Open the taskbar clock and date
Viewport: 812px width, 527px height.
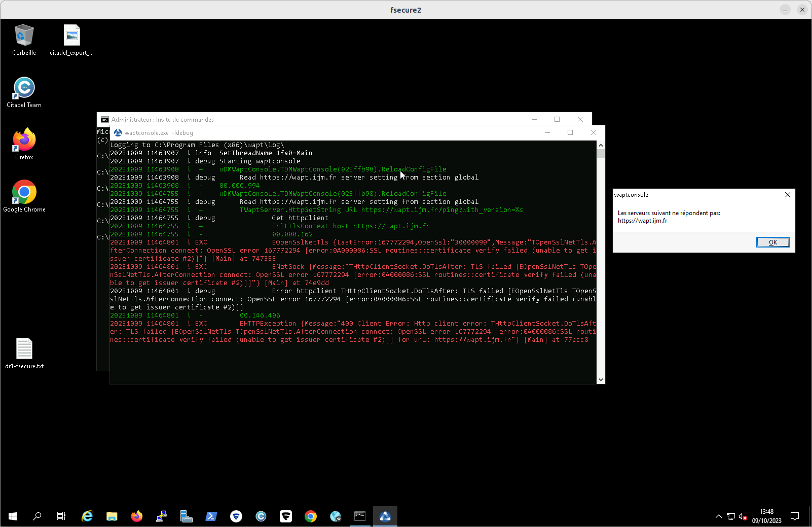click(766, 516)
